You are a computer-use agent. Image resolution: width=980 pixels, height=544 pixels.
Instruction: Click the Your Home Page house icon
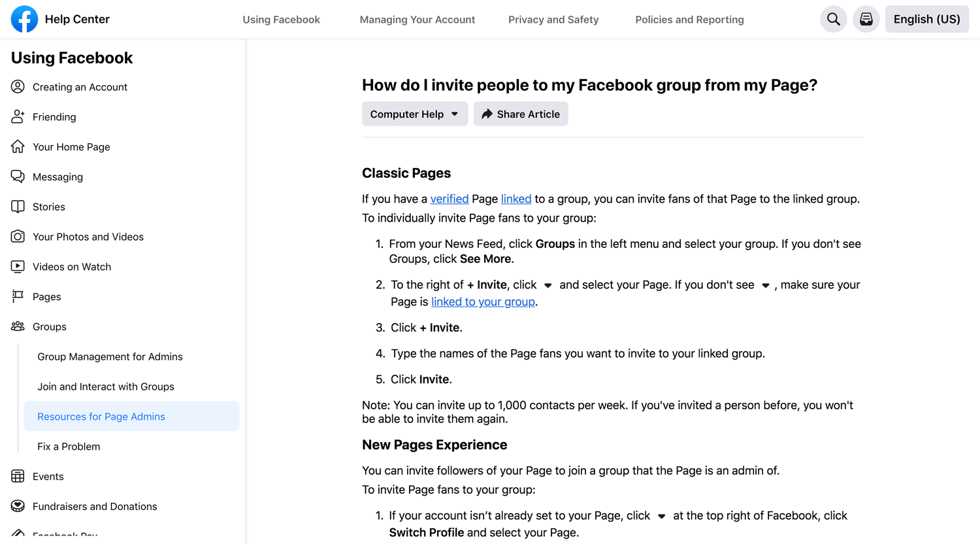click(x=18, y=146)
